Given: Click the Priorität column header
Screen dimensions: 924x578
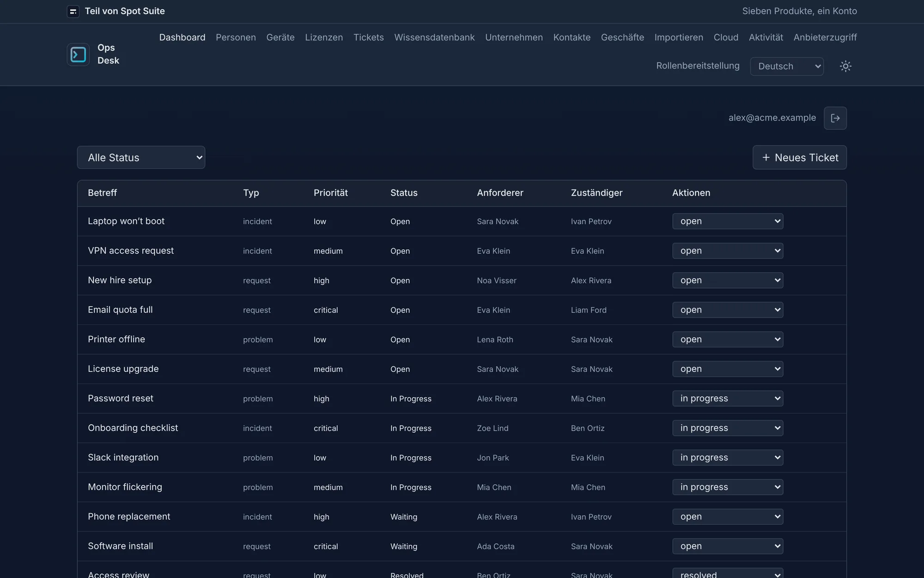Looking at the screenshot, I should 331,193.
